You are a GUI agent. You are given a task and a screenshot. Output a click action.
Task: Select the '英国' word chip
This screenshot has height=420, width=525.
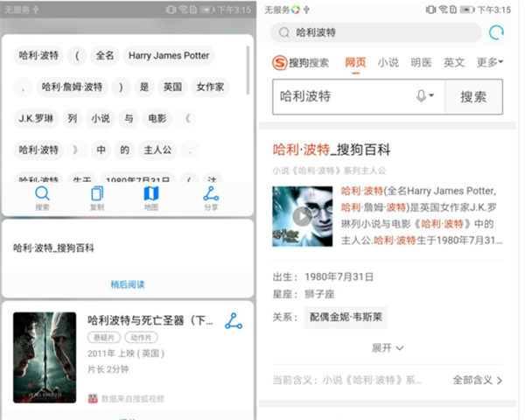pyautogui.click(x=171, y=87)
